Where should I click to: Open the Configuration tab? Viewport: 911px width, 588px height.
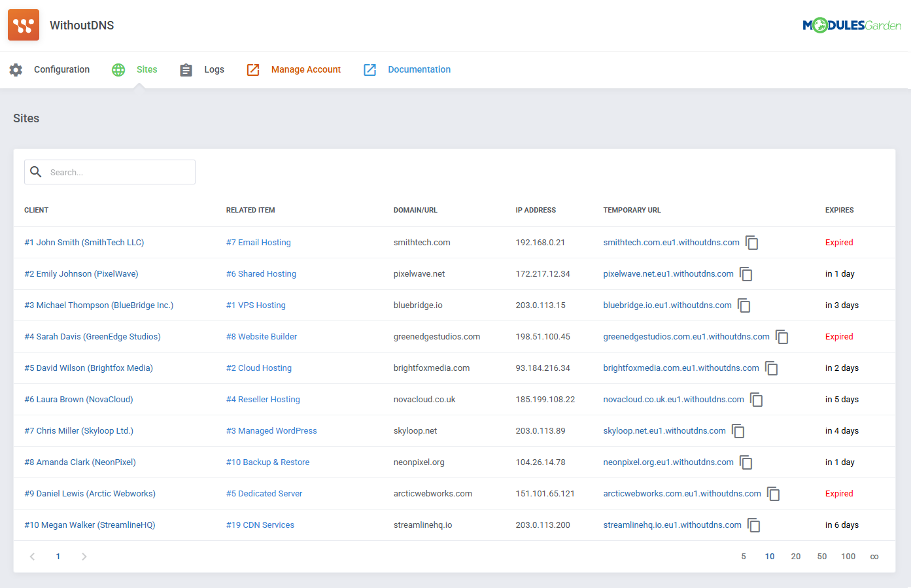[61, 69]
